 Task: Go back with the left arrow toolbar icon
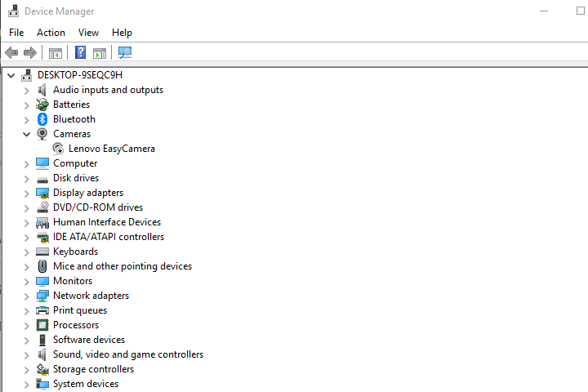[x=11, y=52]
